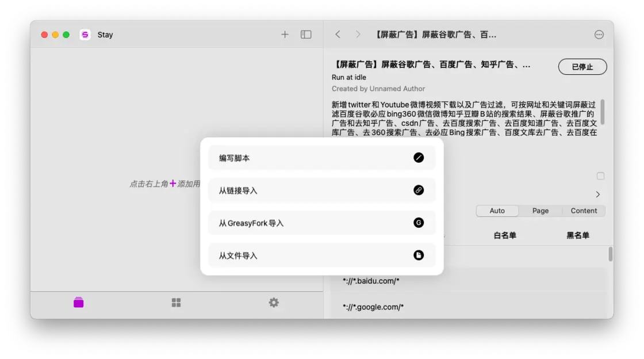This screenshot has height=359, width=644.
Task: Click the file icon for 从文件导入
Action: pos(419,255)
